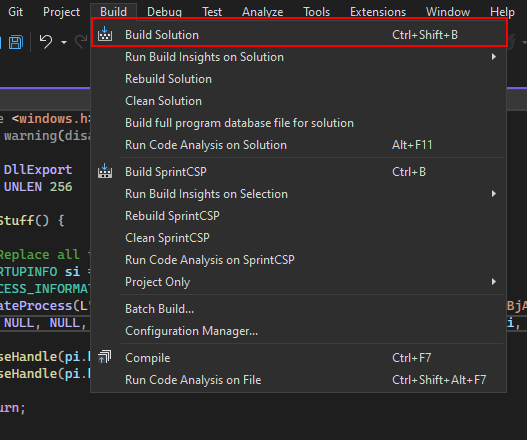Expand Run Build Insights on Selection submenu
527x440 pixels.
(493, 194)
